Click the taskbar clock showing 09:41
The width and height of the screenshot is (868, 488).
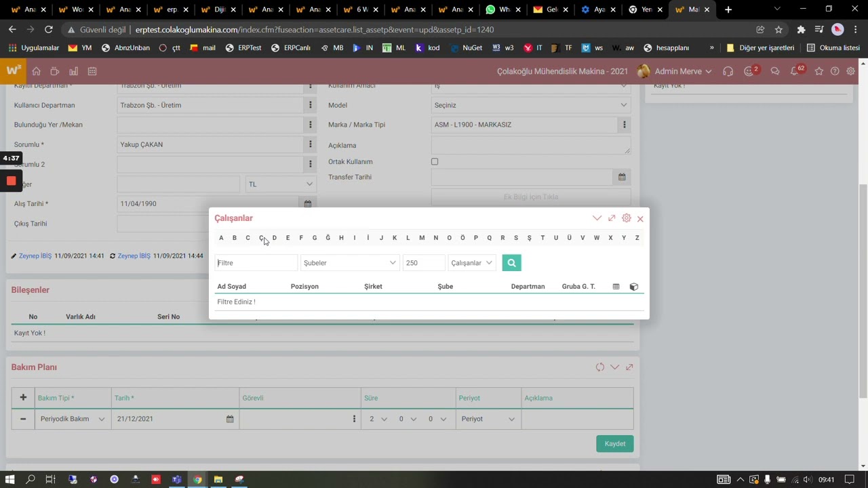[826, 479]
